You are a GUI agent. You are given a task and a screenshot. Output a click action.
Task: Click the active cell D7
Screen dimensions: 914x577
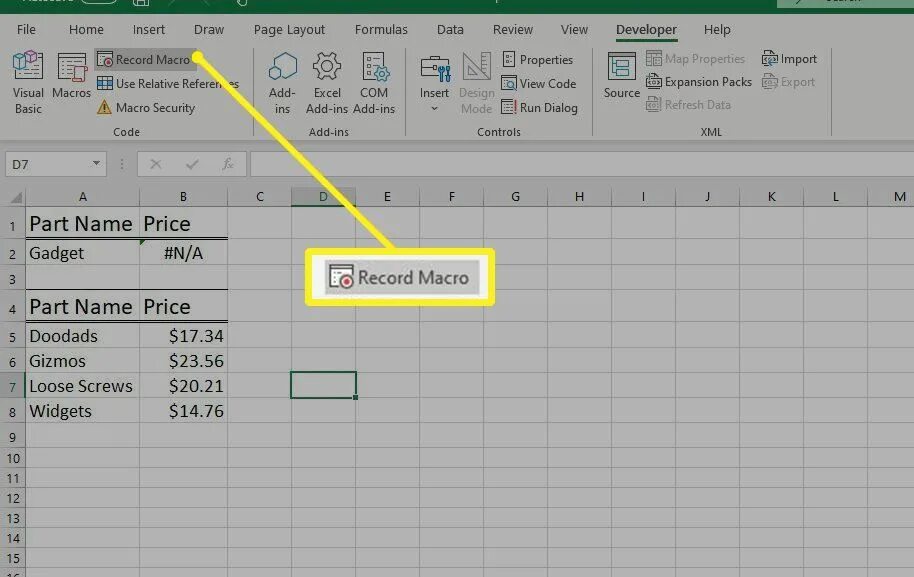[x=324, y=385]
